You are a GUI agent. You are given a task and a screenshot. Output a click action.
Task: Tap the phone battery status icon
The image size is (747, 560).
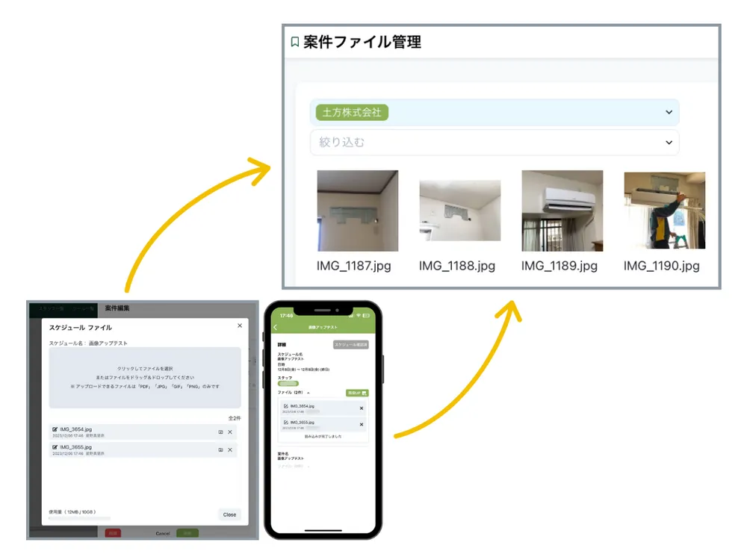pos(366,316)
